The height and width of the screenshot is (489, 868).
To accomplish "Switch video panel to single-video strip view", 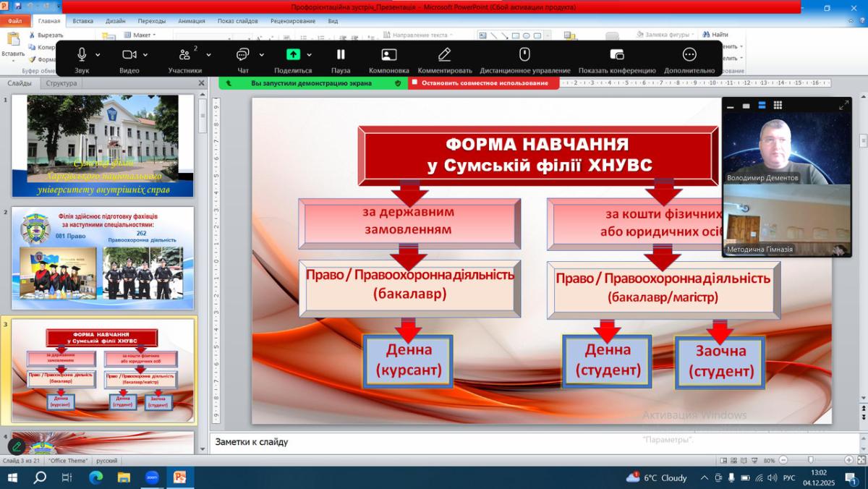I will pos(746,106).
